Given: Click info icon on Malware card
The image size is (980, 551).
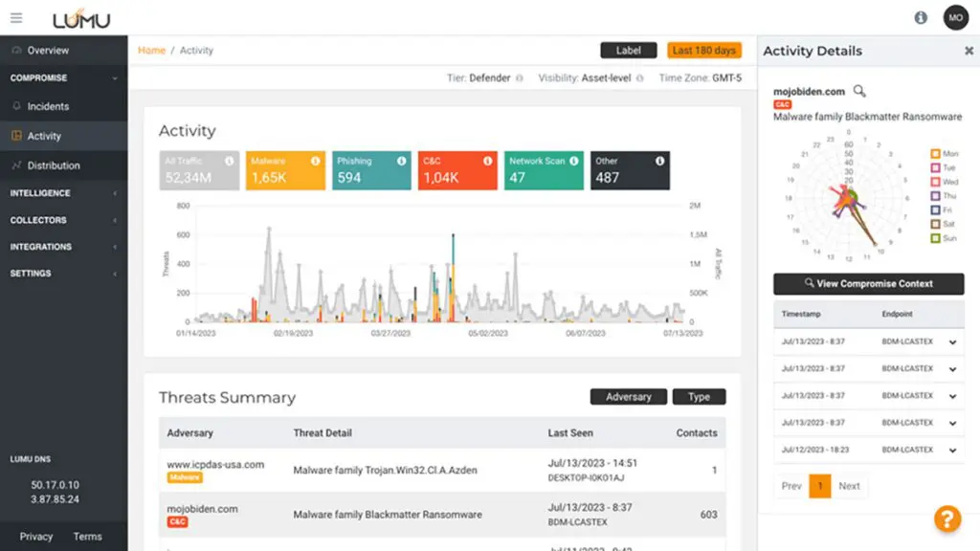Looking at the screenshot, I should tap(315, 162).
